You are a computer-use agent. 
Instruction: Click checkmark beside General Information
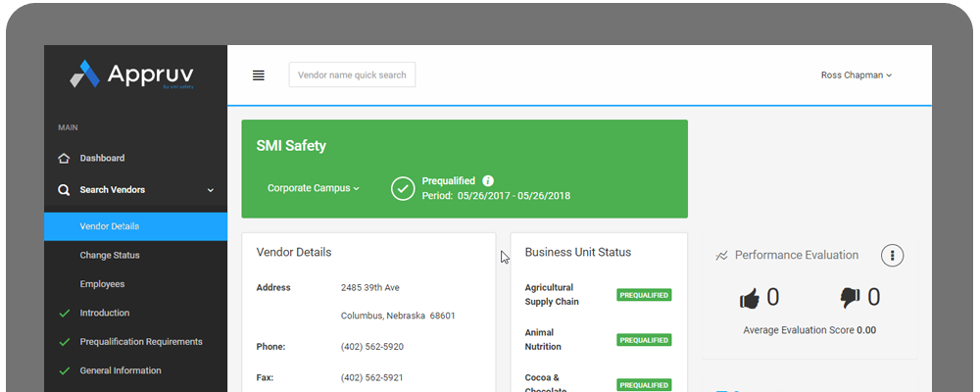click(x=64, y=370)
